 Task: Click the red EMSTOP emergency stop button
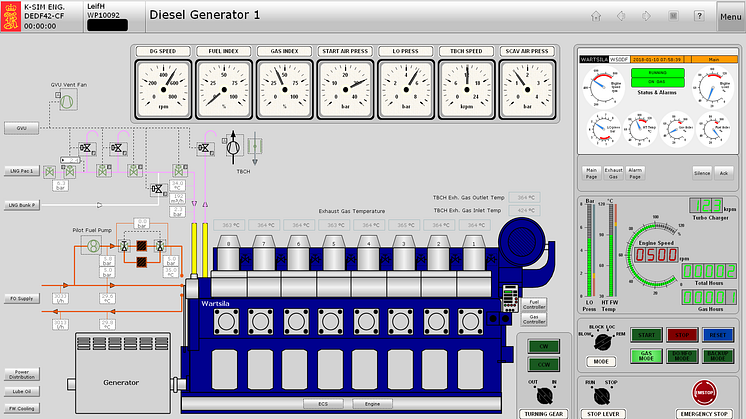point(704,392)
